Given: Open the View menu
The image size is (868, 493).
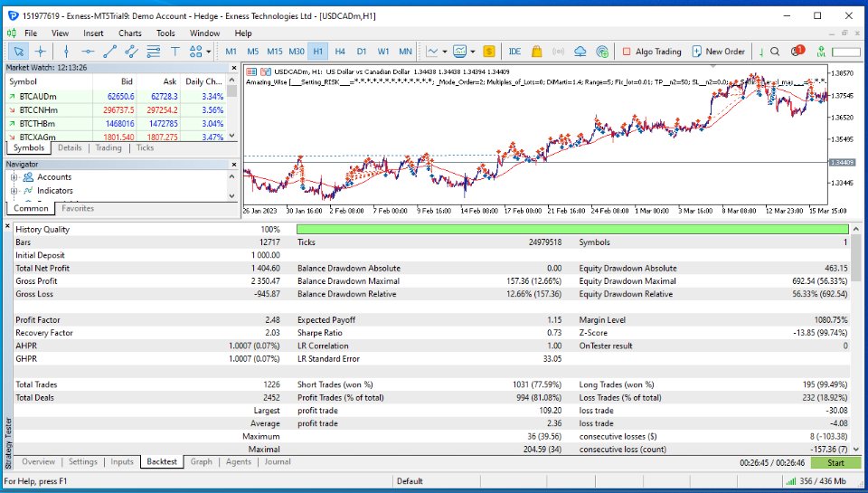Looking at the screenshot, I should (x=60, y=33).
